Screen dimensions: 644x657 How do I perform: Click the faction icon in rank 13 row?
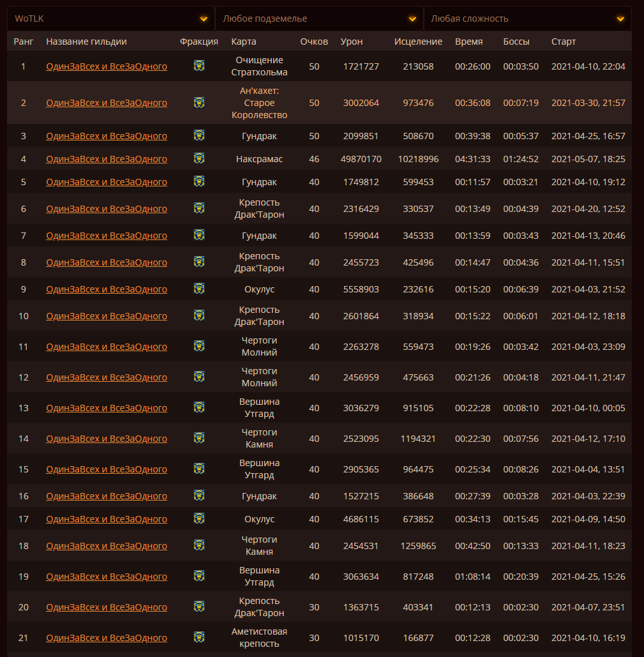pyautogui.click(x=199, y=407)
